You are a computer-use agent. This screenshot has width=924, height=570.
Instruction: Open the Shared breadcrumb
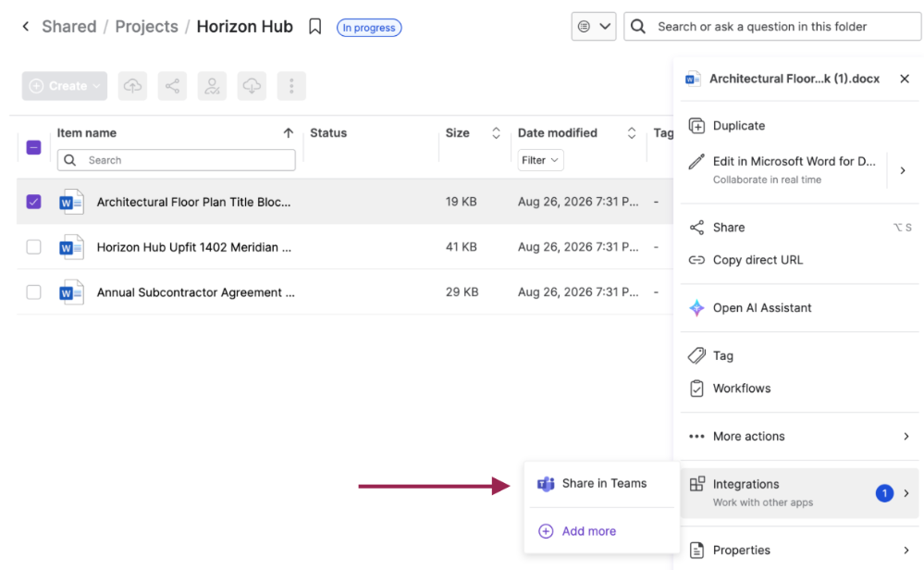(x=69, y=27)
